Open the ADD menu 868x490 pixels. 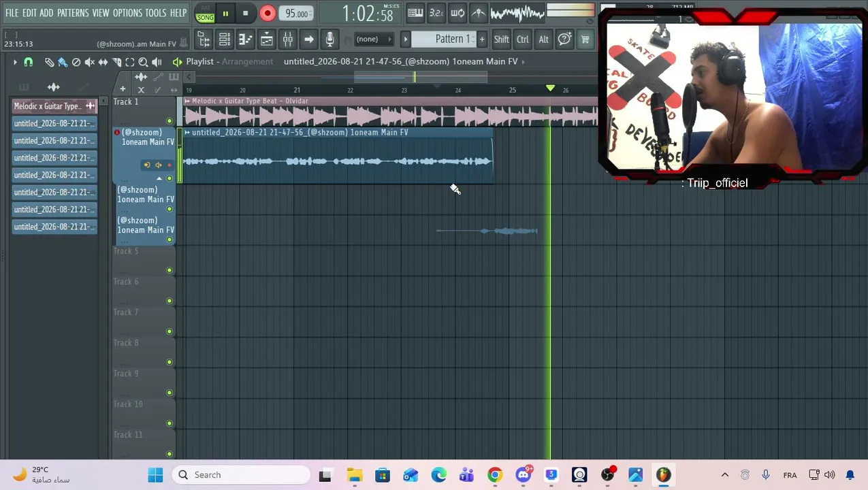tap(46, 13)
